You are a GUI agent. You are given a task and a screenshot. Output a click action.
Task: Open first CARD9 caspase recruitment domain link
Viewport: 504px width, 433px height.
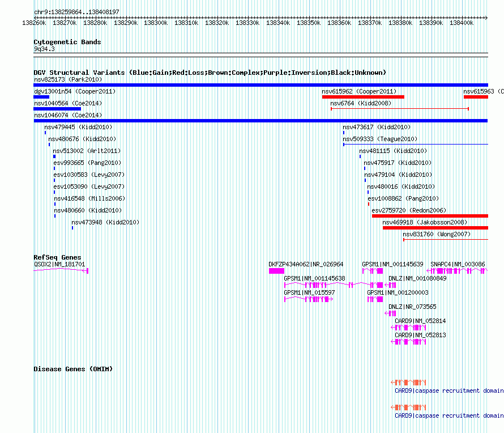point(449,391)
